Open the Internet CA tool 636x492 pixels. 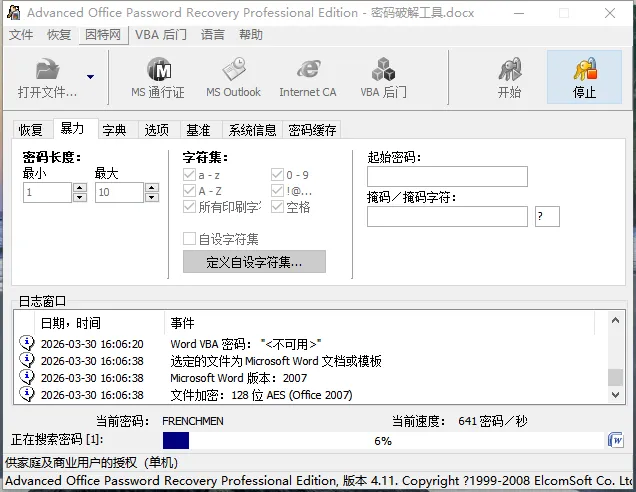point(308,77)
